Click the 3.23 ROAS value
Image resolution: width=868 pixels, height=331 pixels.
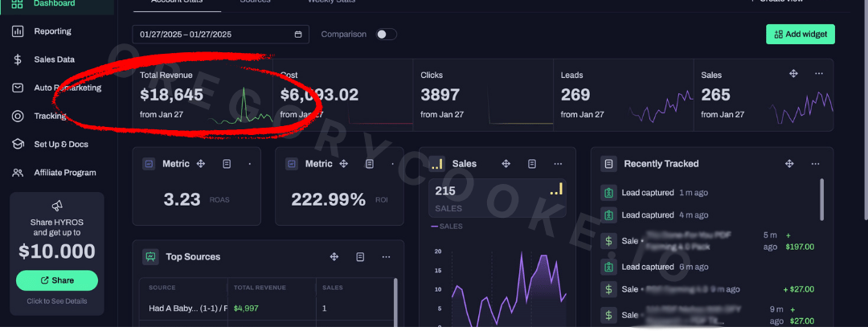[x=182, y=199]
